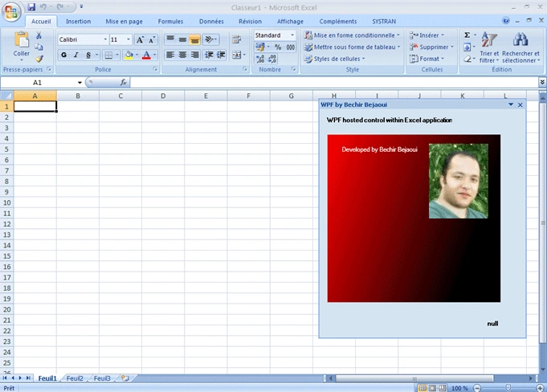Image resolution: width=547 pixels, height=392 pixels.
Task: Increase decimal places
Action: point(260,59)
